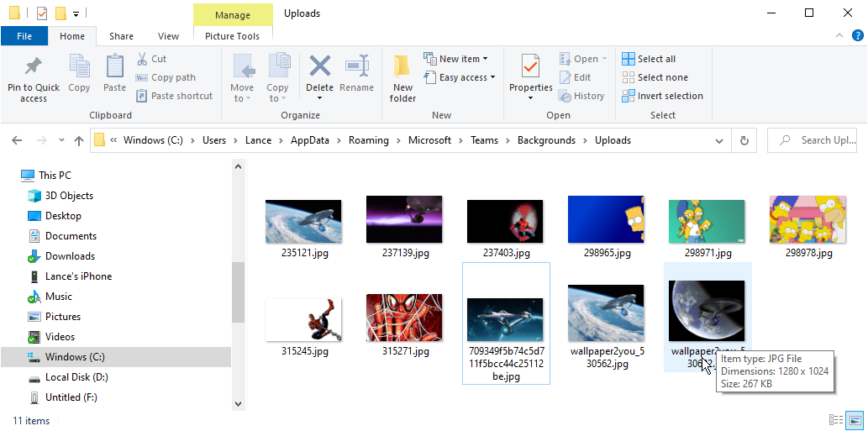
Task: Switch to Large icons view layout
Action: [x=855, y=420]
